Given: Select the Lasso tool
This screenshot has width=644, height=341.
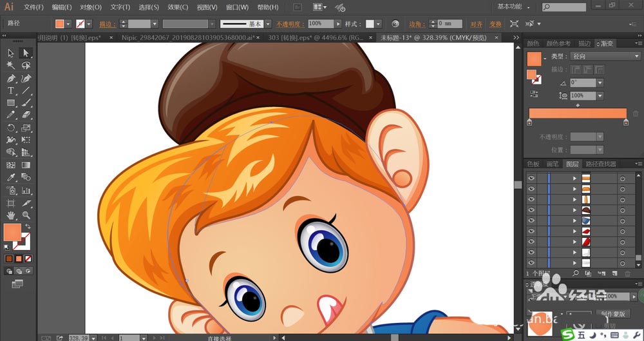Looking at the screenshot, I should [26, 65].
